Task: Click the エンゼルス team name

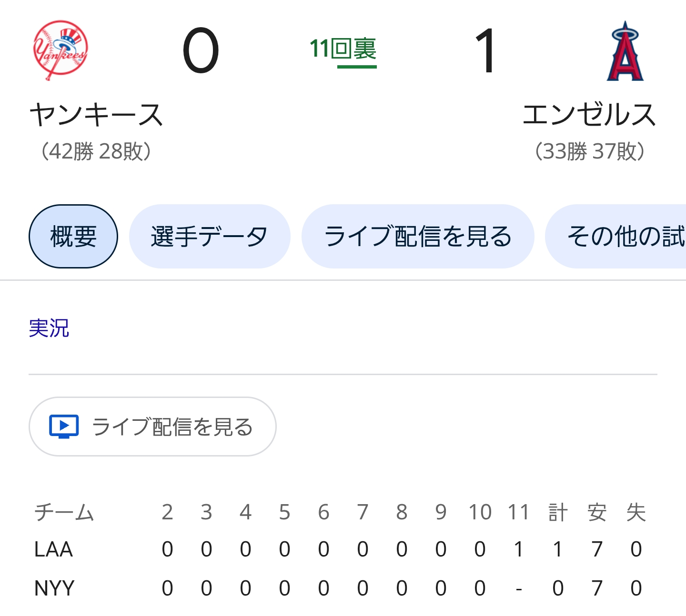Action: (x=589, y=115)
